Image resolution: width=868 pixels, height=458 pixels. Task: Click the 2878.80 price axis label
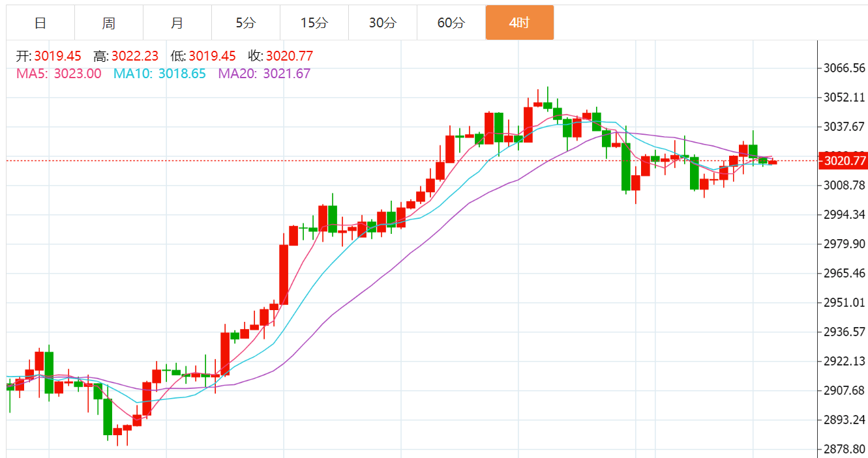coord(845,449)
